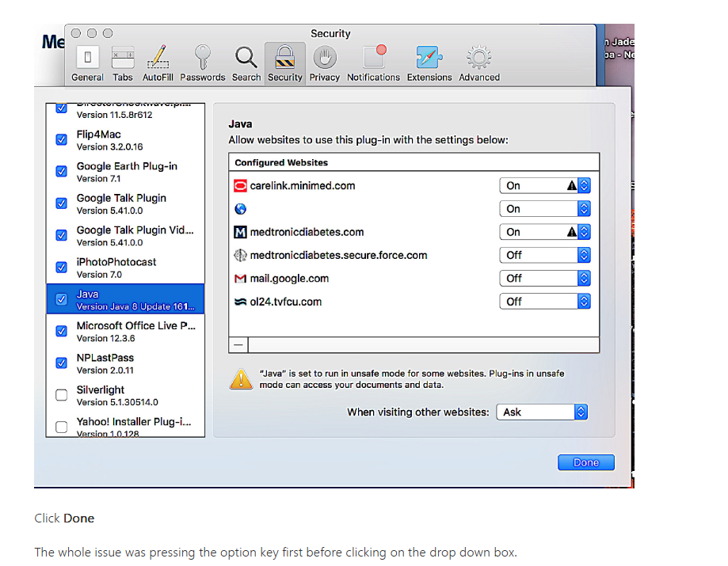Click the Configured Websites column header
Image resolution: width=728 pixels, height=566 pixels.
(414, 162)
